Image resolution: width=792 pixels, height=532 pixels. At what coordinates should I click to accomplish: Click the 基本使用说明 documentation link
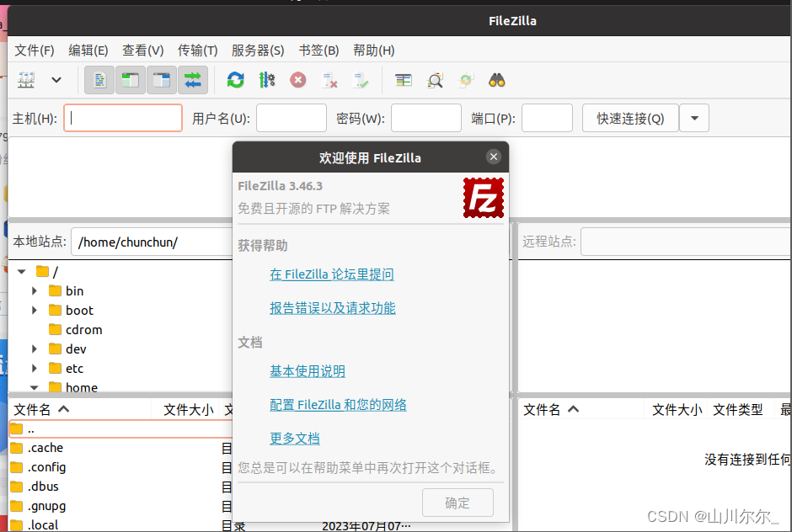(308, 370)
